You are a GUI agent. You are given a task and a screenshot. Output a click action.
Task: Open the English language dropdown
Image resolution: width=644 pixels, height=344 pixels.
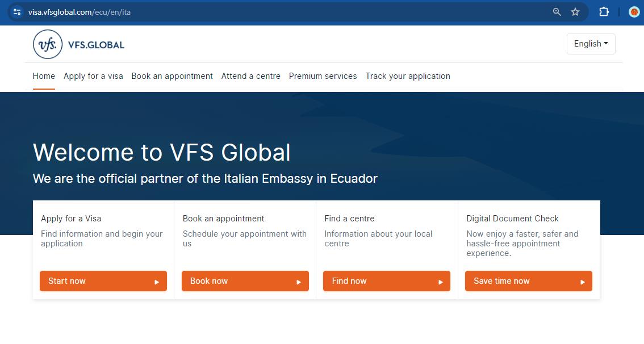pyautogui.click(x=591, y=44)
